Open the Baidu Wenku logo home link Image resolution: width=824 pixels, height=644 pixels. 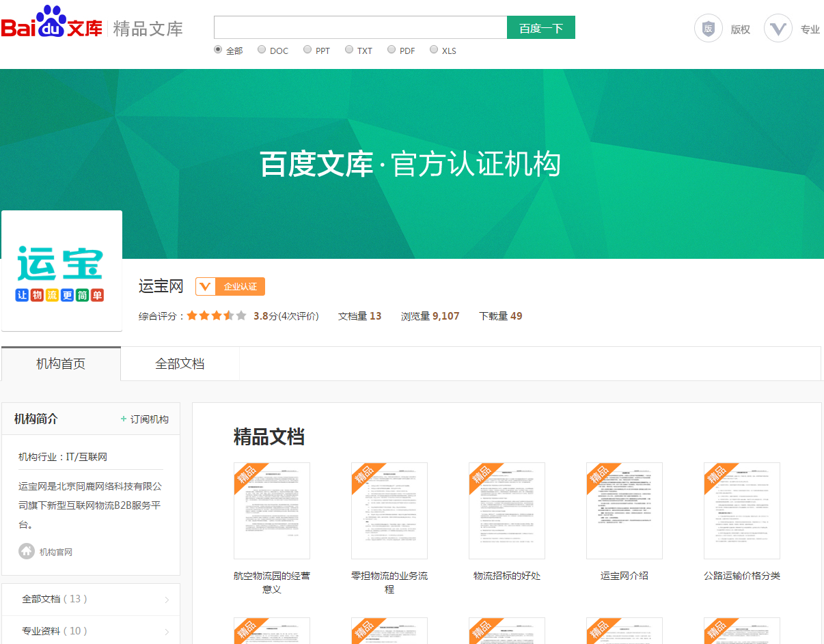(x=52, y=23)
